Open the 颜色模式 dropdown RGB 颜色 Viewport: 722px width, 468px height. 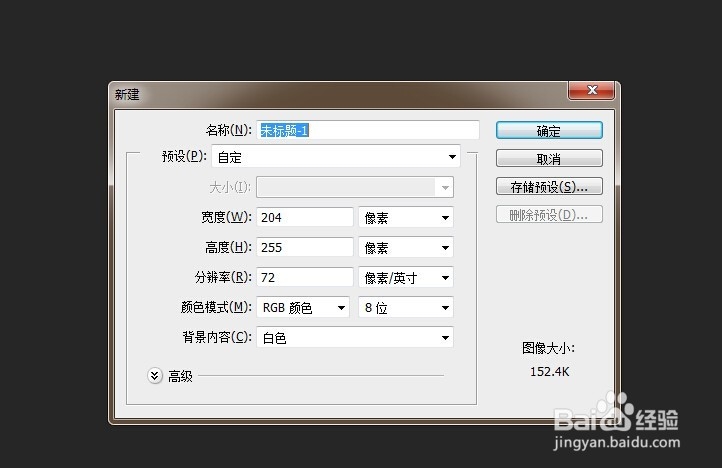coord(303,307)
